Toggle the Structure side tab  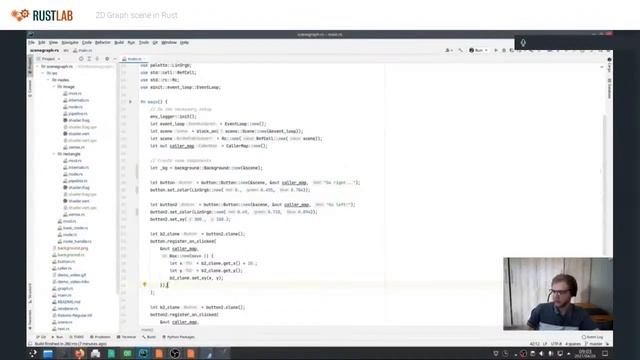tap(30, 293)
